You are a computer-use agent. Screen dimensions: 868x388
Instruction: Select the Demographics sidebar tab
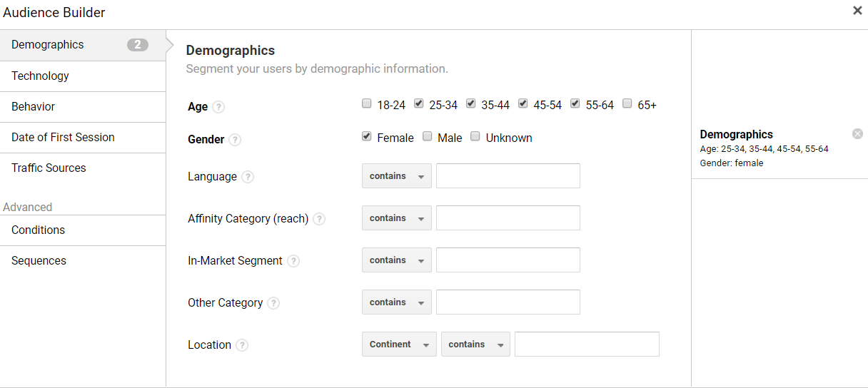point(83,45)
